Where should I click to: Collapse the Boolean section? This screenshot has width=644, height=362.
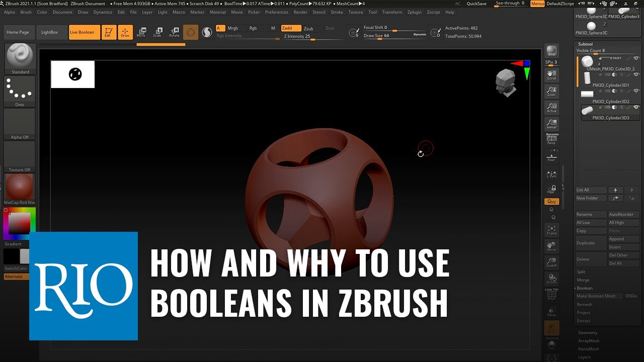pos(585,288)
